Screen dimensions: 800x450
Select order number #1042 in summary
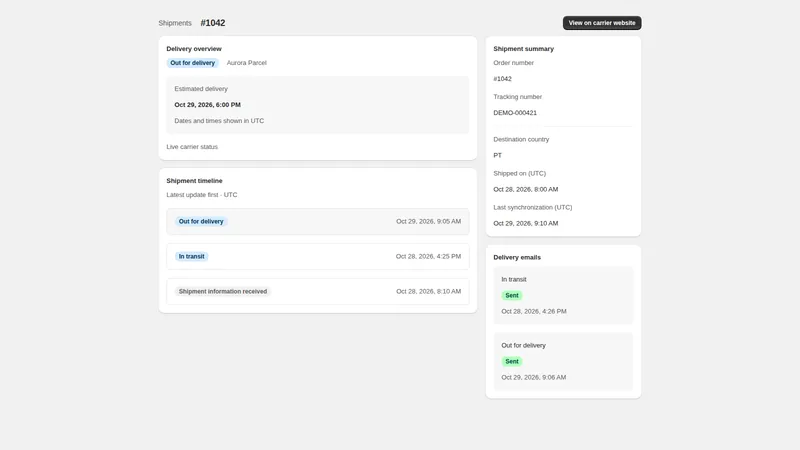click(x=503, y=79)
